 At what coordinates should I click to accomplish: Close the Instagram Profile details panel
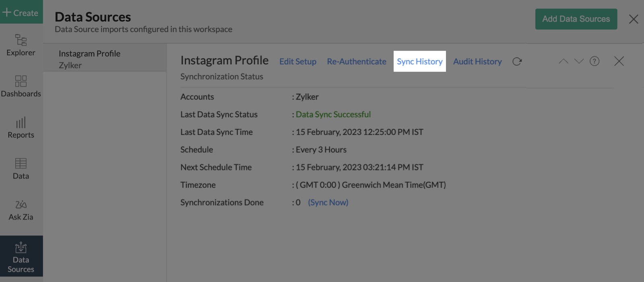click(619, 61)
